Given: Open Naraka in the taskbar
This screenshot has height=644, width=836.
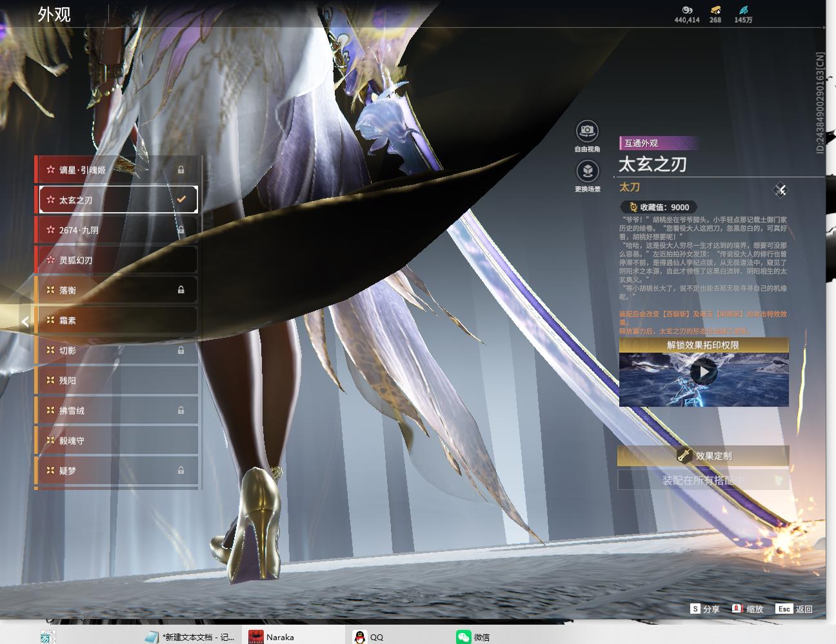Looking at the screenshot, I should point(272,637).
